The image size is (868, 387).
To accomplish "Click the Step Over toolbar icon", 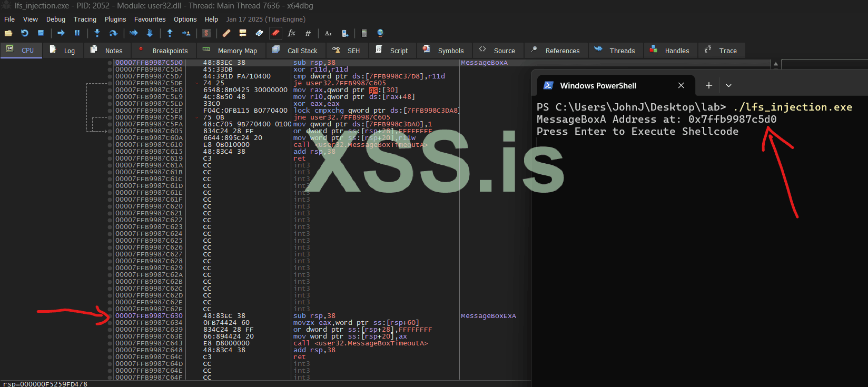I will click(113, 33).
